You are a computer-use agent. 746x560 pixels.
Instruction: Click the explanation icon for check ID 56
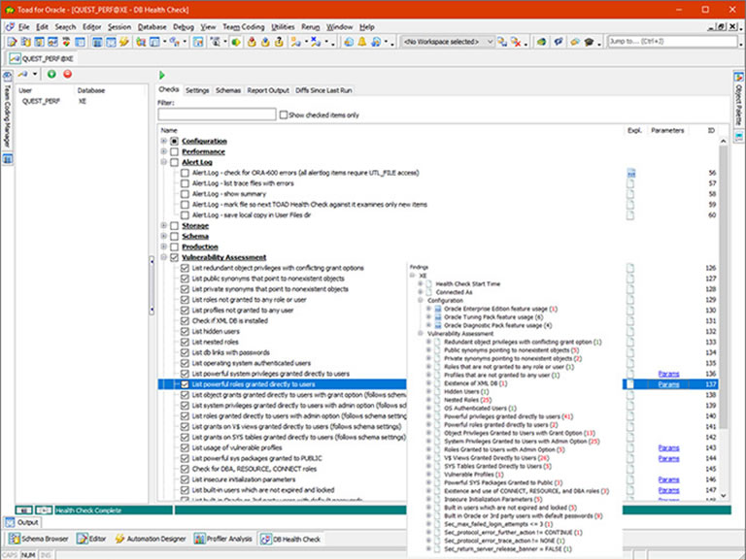[630, 173]
